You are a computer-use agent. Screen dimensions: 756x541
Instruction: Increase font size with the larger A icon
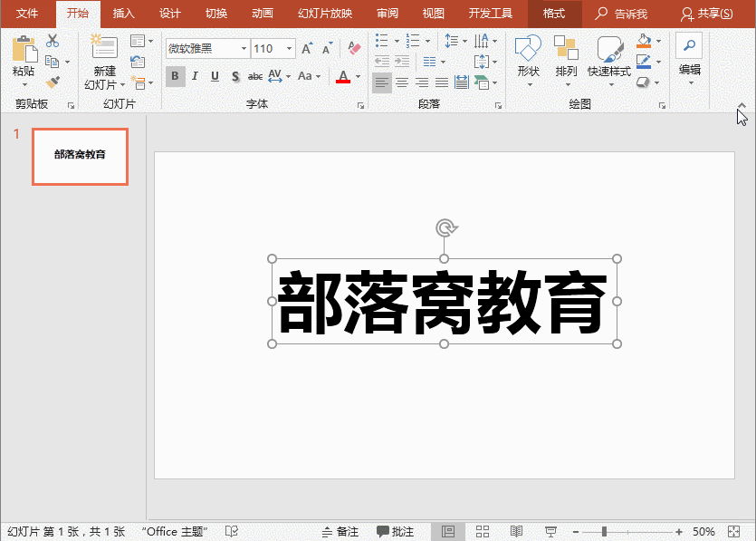tap(307, 48)
